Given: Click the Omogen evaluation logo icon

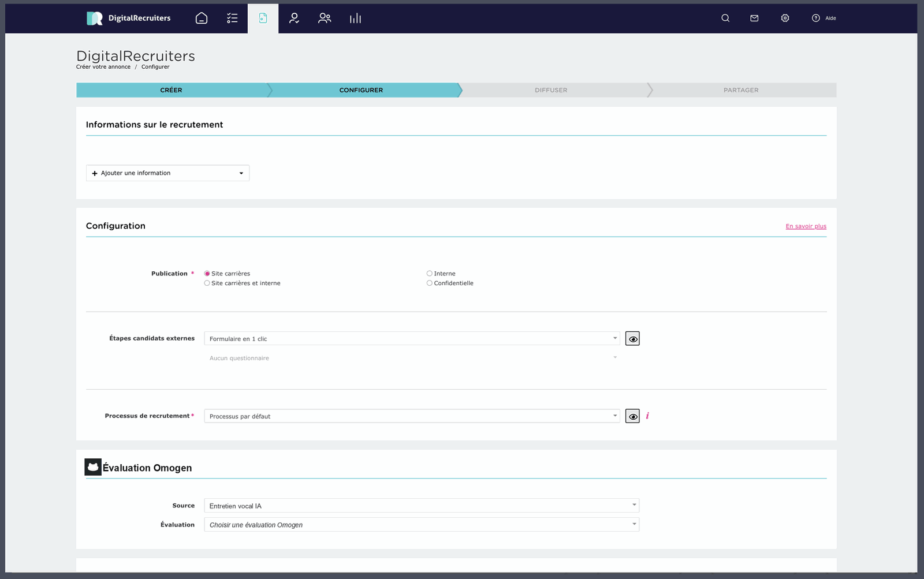Looking at the screenshot, I should click(93, 467).
